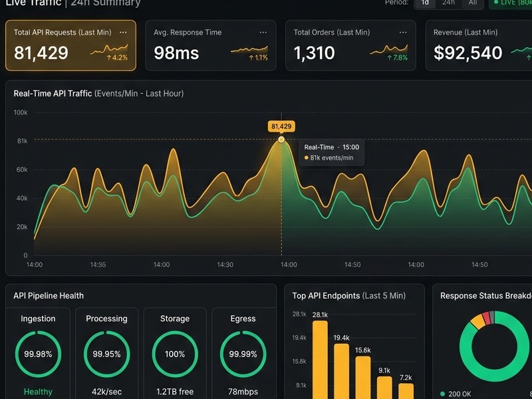
Task: Click the green LIVE status button
Action: click(x=510, y=3)
